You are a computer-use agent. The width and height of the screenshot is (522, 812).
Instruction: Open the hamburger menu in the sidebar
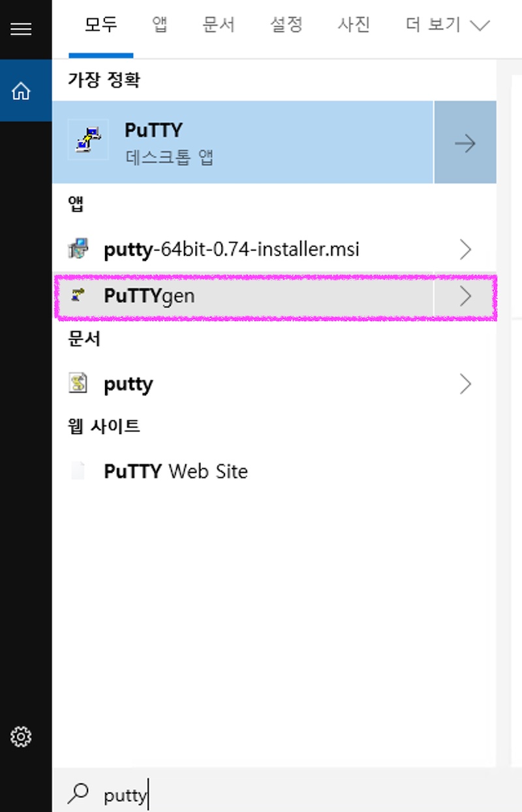[x=21, y=29]
